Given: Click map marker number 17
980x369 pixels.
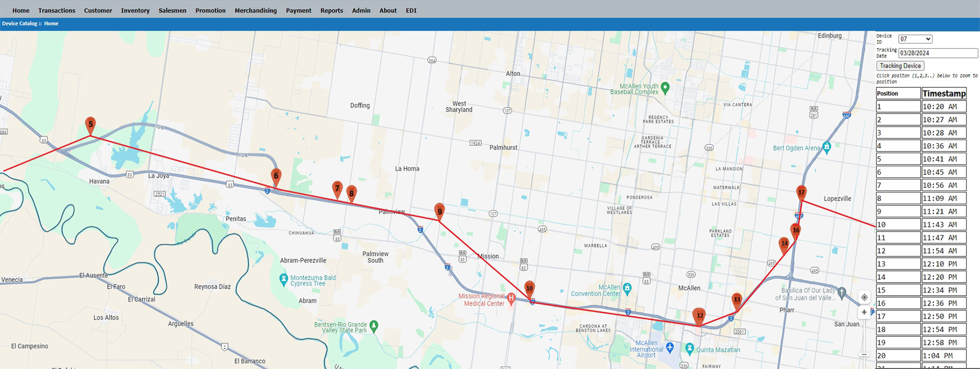Looking at the screenshot, I should coord(801,192).
